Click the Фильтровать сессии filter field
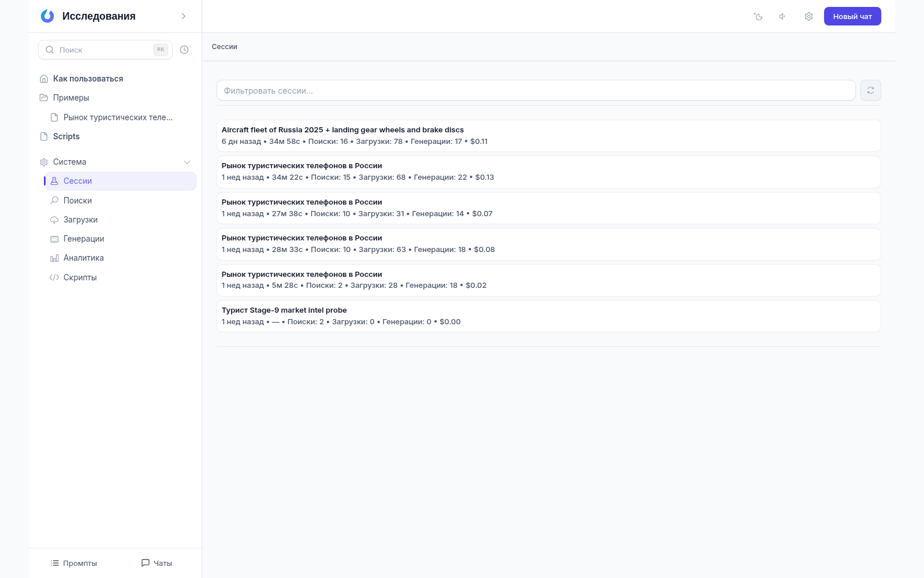 click(536, 90)
